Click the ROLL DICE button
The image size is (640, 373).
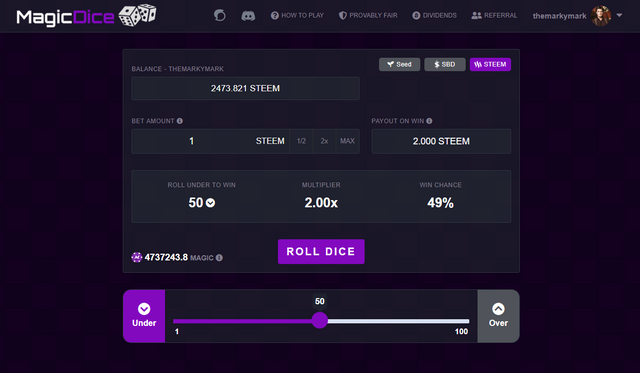tap(321, 251)
